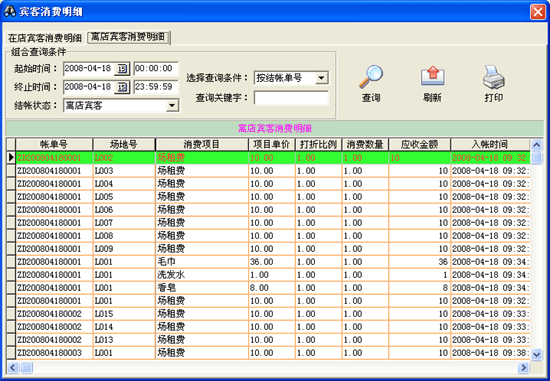Select the 离店宾客消费明细 tab
550x381 pixels.
pos(128,37)
